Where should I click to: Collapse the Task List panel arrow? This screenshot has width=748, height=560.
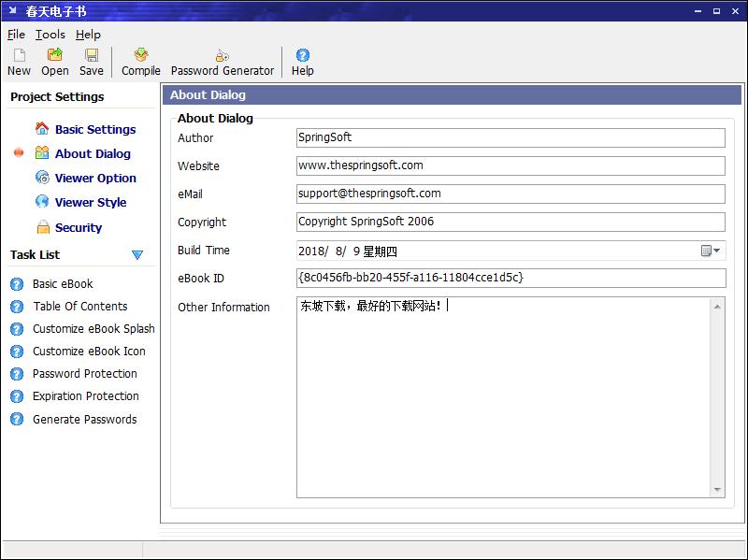point(137,255)
